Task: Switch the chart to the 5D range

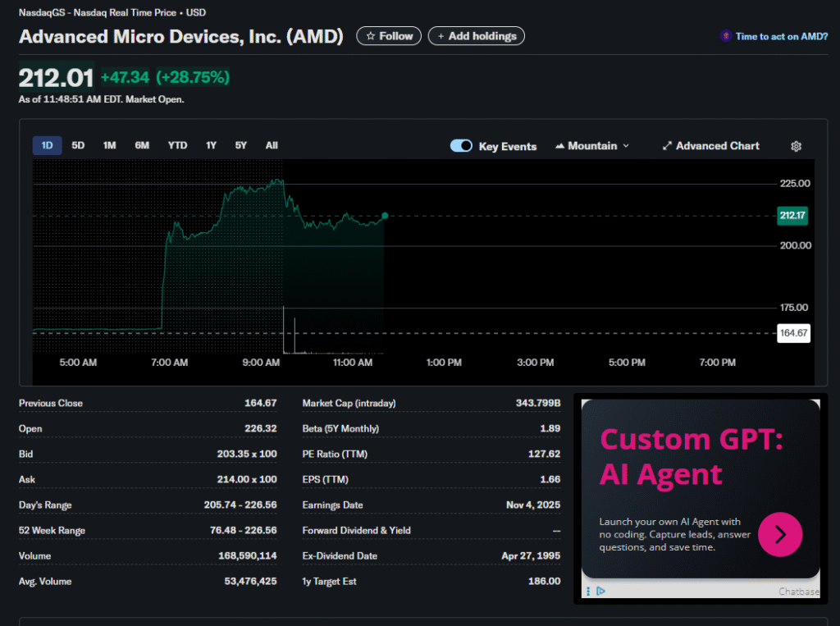Action: 78,145
